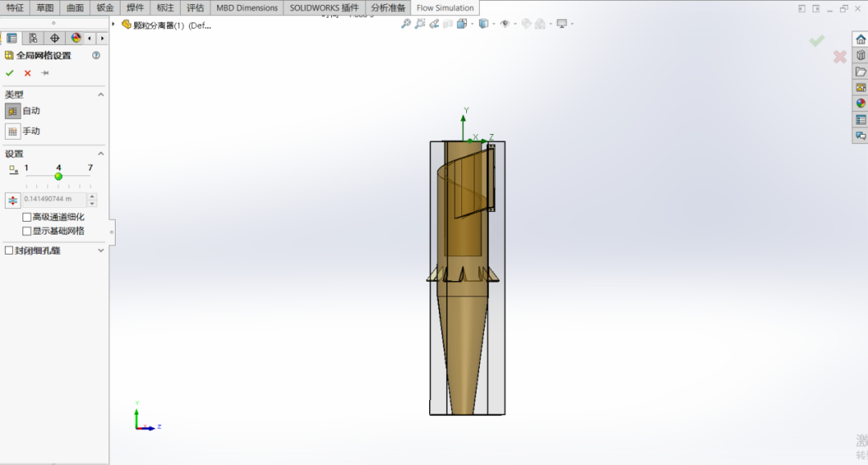Pin the property panel open
This screenshot has width=868, height=465.
click(45, 73)
